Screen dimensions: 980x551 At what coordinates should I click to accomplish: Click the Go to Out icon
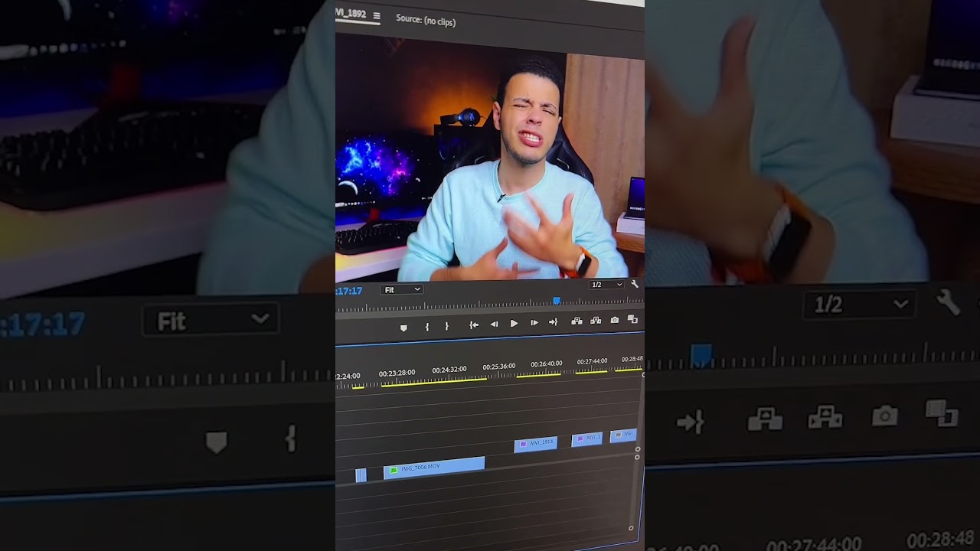click(x=553, y=323)
